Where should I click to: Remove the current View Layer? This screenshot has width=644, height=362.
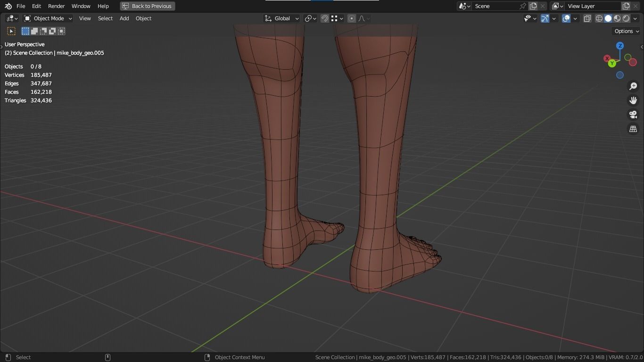pos(636,6)
